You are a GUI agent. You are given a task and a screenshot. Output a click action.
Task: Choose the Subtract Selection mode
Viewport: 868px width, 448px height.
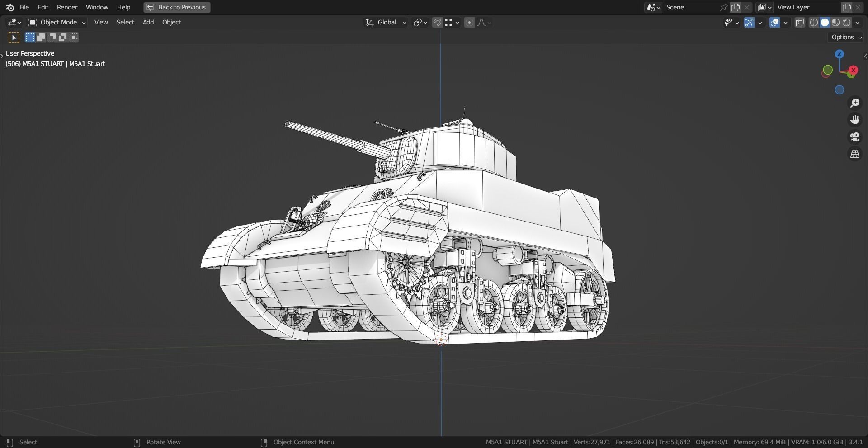pyautogui.click(x=52, y=37)
